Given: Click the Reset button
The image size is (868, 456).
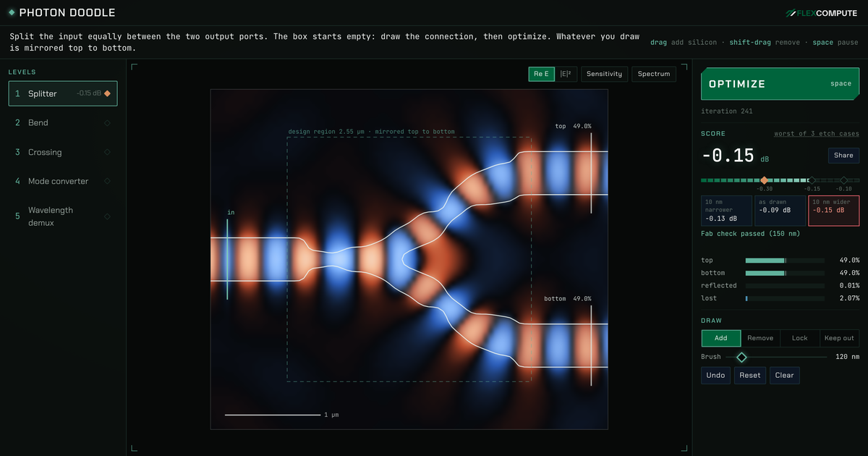Looking at the screenshot, I should (x=749, y=375).
